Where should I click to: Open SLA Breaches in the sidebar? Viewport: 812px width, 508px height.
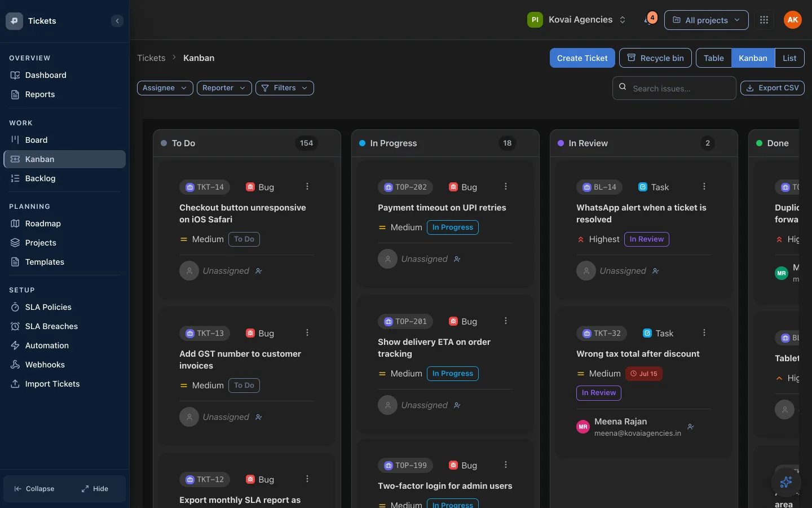64,326
